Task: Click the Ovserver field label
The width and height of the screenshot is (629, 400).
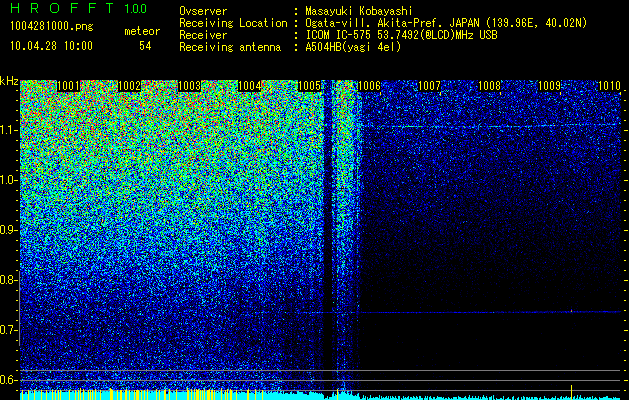Action: click(x=203, y=11)
